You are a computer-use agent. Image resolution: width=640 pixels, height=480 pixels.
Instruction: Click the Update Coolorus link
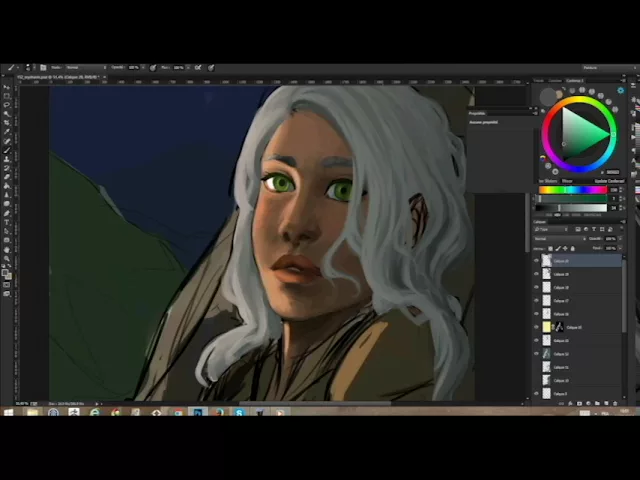pos(609,181)
